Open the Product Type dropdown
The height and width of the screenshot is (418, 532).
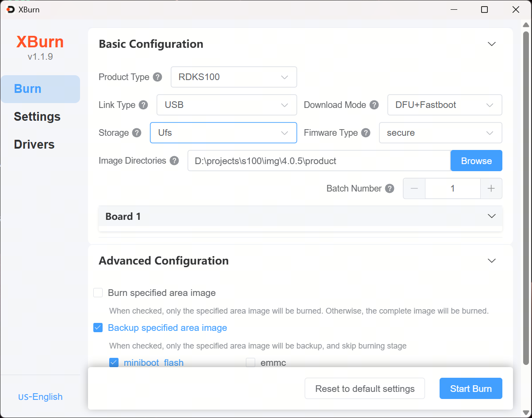[233, 77]
